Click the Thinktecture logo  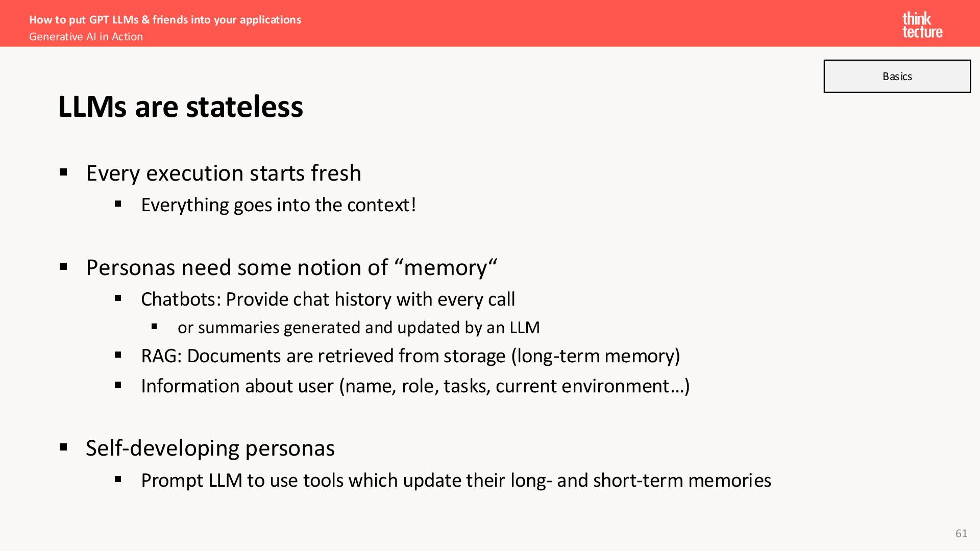coord(922,25)
